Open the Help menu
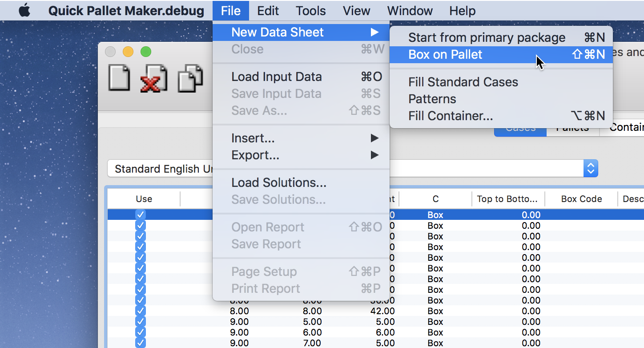Viewport: 644px width, 348px height. click(x=463, y=11)
